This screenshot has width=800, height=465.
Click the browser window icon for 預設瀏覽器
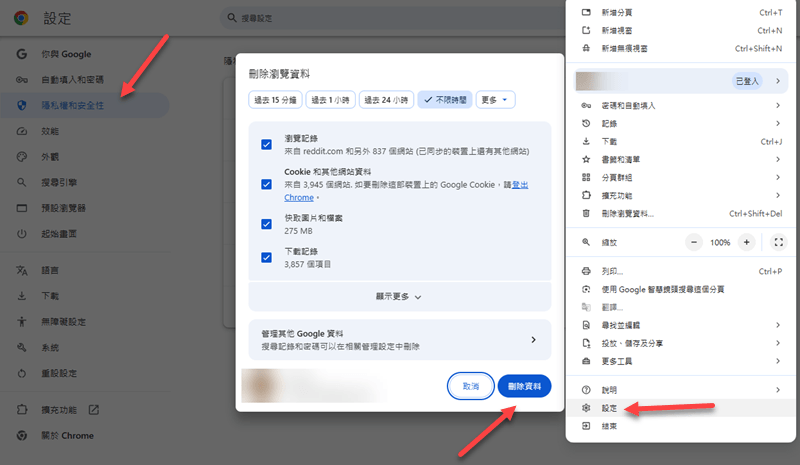coord(21,208)
